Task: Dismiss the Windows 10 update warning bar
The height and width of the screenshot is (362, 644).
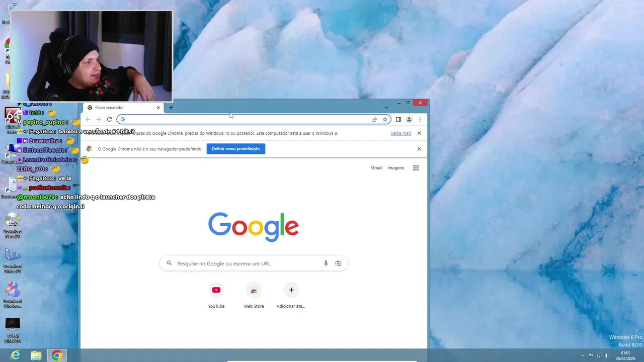Action: [419, 133]
